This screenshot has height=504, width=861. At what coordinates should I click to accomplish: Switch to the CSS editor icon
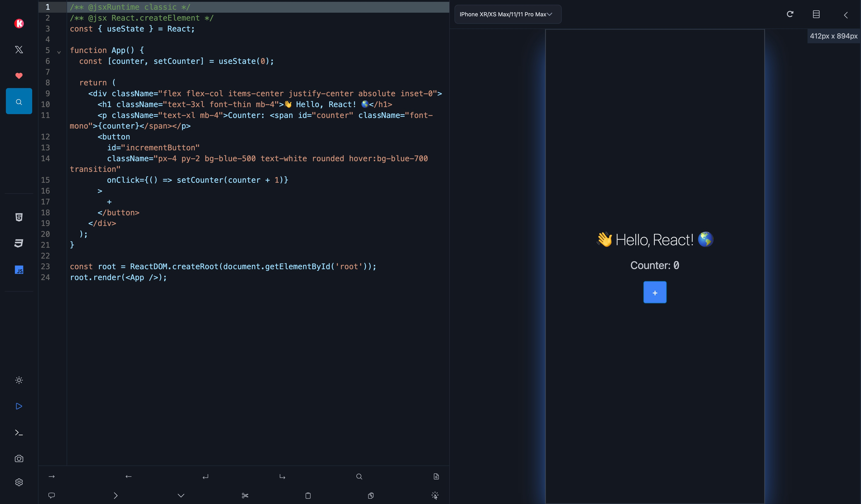pos(19,243)
